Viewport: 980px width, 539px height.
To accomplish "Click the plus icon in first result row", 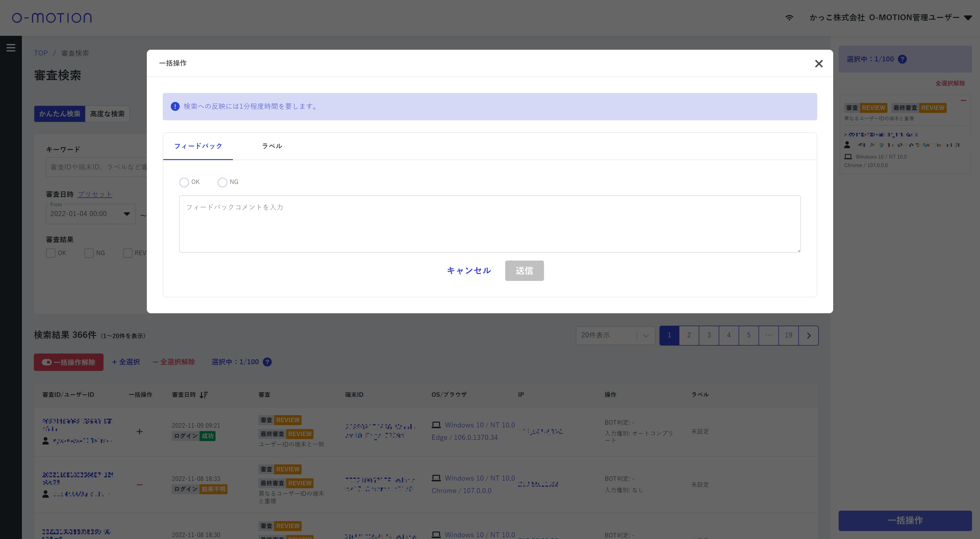I will point(140,431).
